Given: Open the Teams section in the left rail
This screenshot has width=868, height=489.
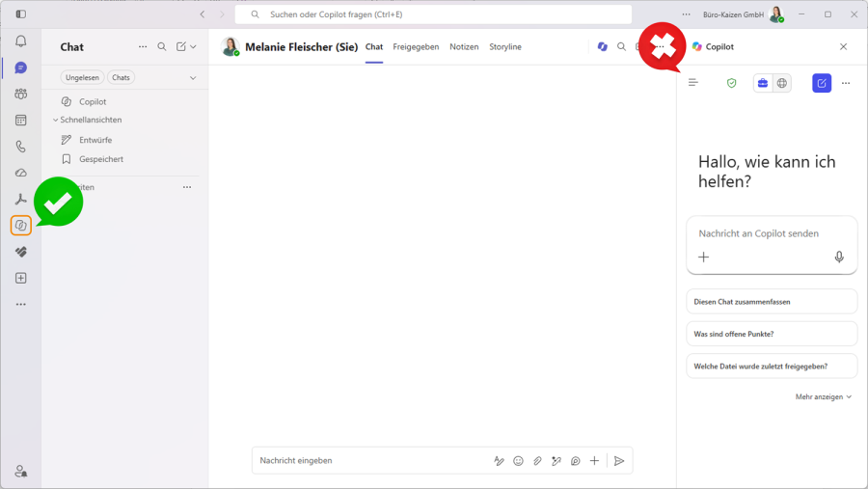Looking at the screenshot, I should pyautogui.click(x=20, y=94).
